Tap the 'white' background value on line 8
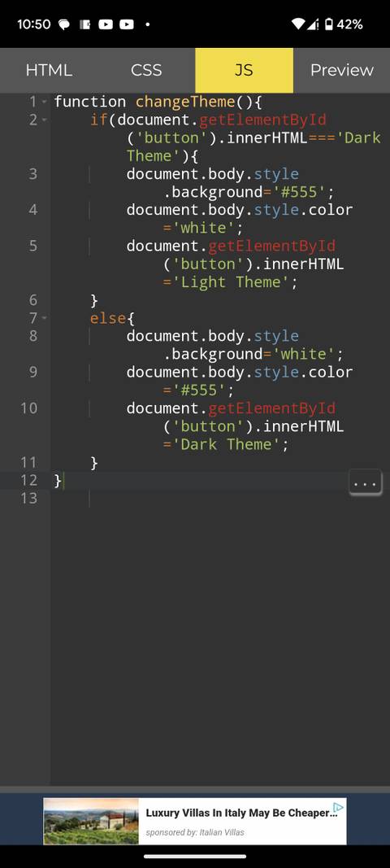 pos(303,355)
